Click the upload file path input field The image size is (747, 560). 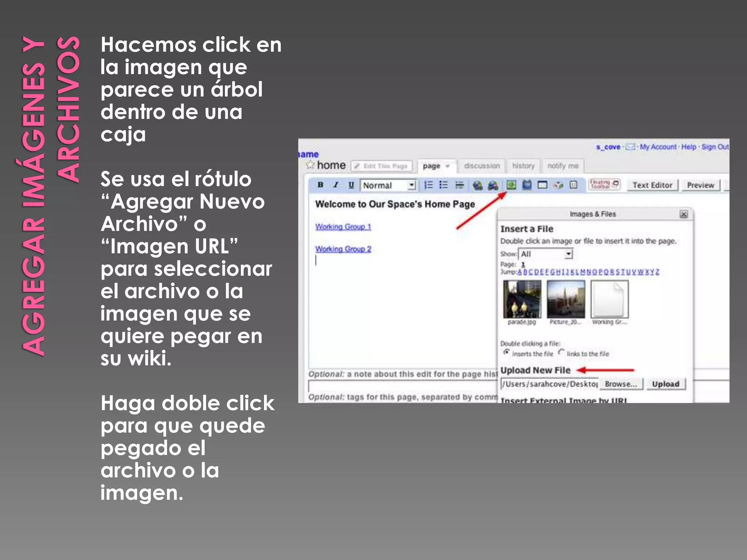pyautogui.click(x=549, y=384)
